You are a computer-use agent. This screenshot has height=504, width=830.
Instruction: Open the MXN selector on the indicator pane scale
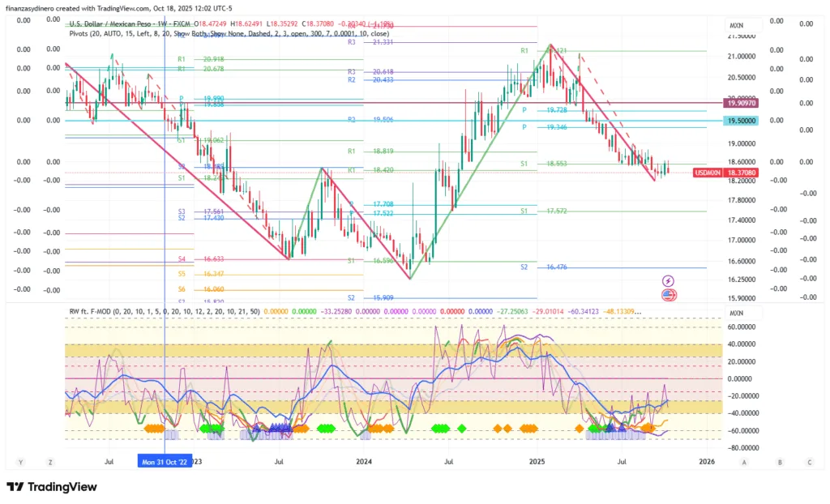[736, 313]
